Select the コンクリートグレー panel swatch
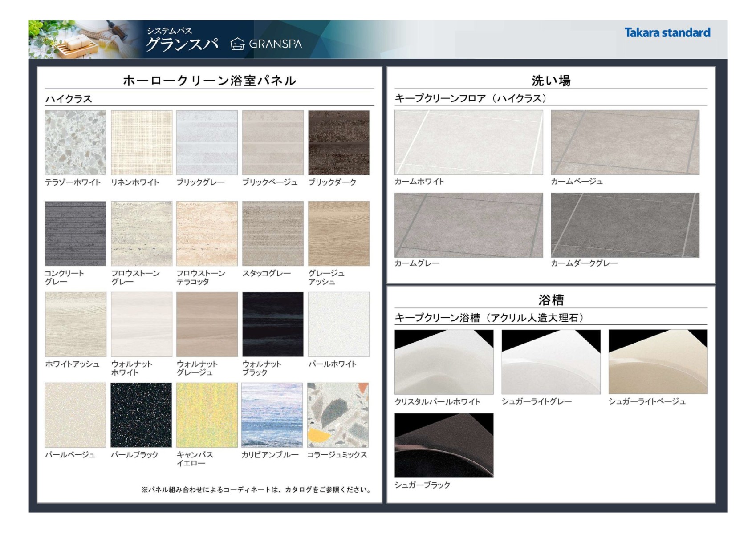 [75, 233]
